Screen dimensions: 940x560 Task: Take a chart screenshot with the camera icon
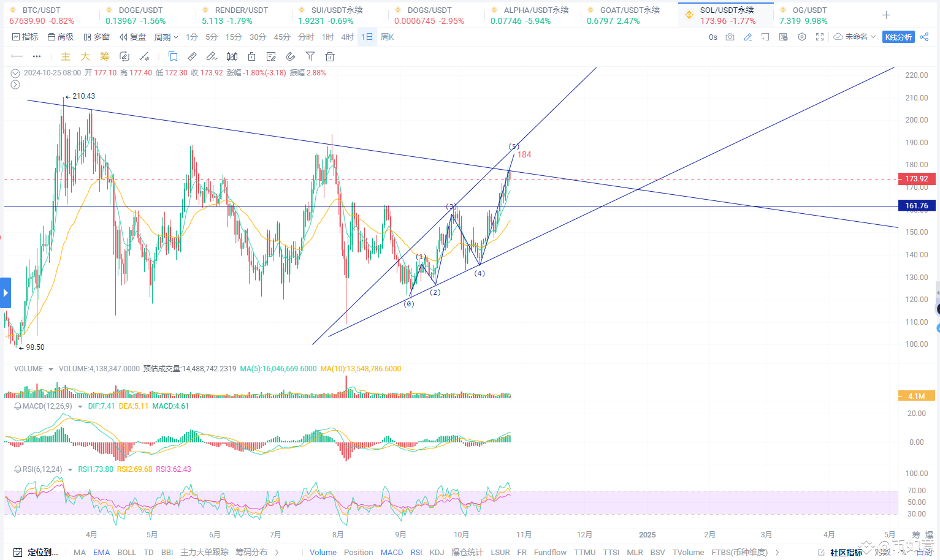pyautogui.click(x=729, y=37)
